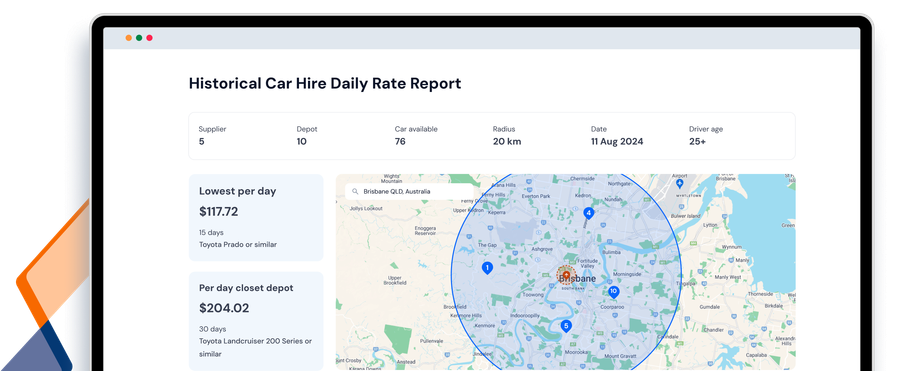The height and width of the screenshot is (371, 899).
Task: Click the report title heading
Action: point(325,84)
